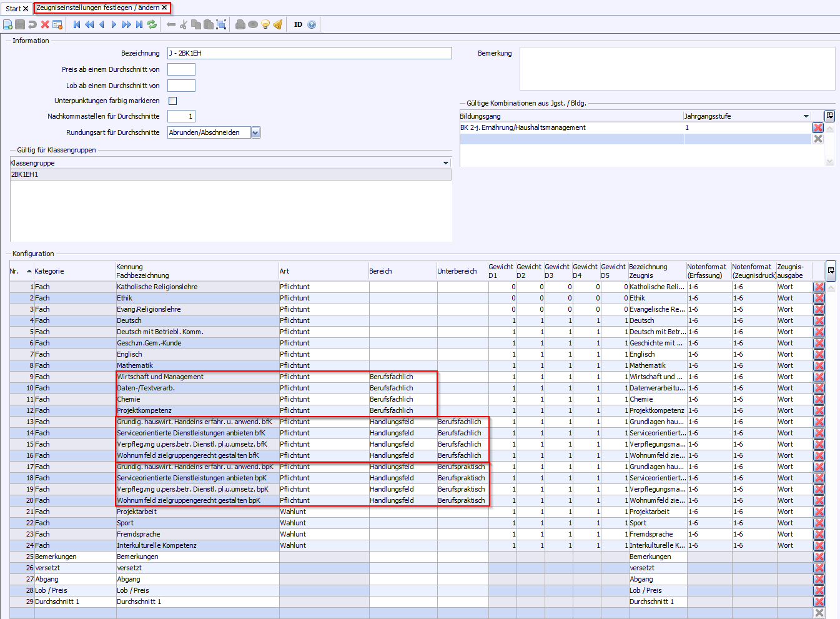Open the Jahrgangsstufe column dropdown arrow
The width and height of the screenshot is (840, 619).
pos(806,116)
